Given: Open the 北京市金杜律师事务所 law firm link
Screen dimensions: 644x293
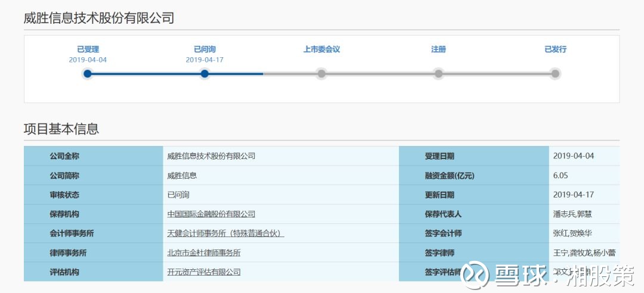Looking at the screenshot, I should click(x=204, y=253).
